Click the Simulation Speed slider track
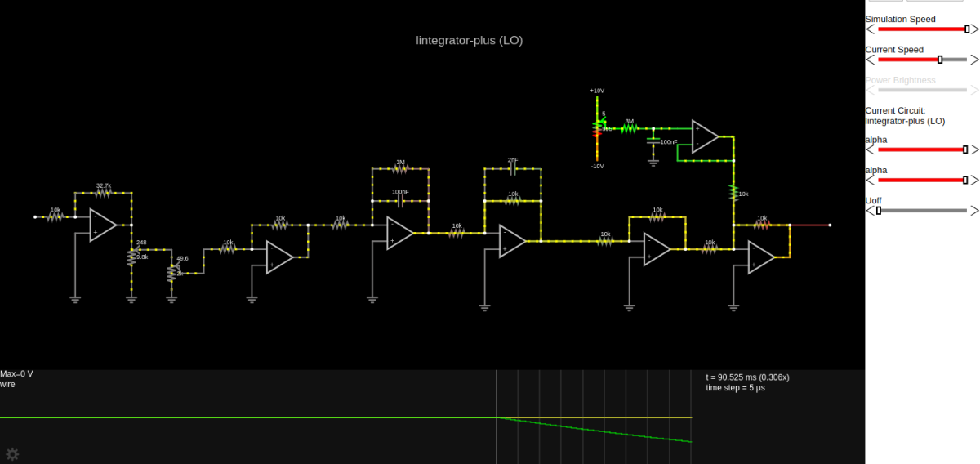Image resolution: width=980 pixels, height=464 pixels. (x=923, y=29)
